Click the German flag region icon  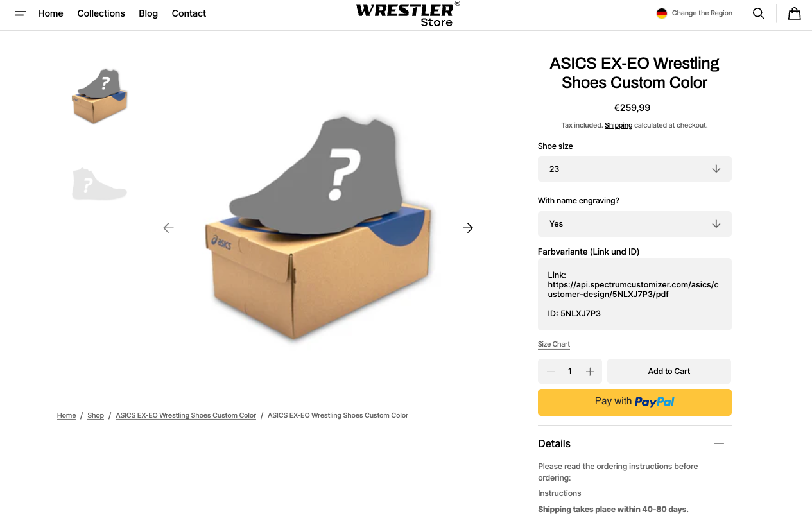point(662,13)
